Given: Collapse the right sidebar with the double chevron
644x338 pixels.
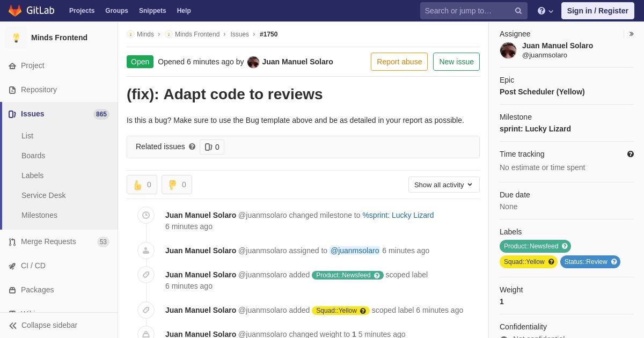Looking at the screenshot, I should point(632,34).
